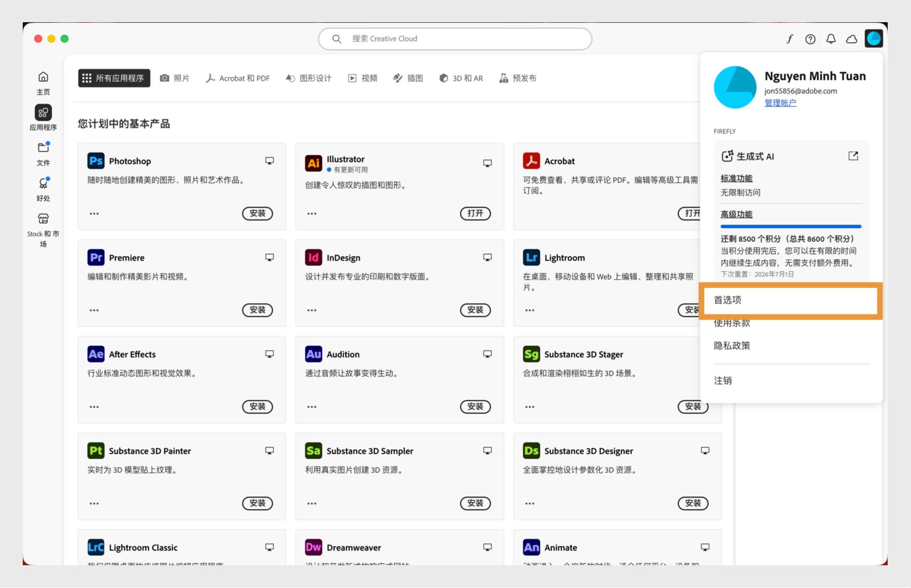Switch to the Acrobat 和 PDF tab

[x=238, y=78]
